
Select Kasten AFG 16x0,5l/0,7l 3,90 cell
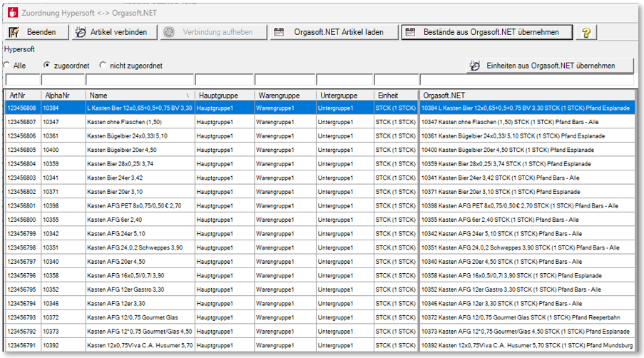140,275
